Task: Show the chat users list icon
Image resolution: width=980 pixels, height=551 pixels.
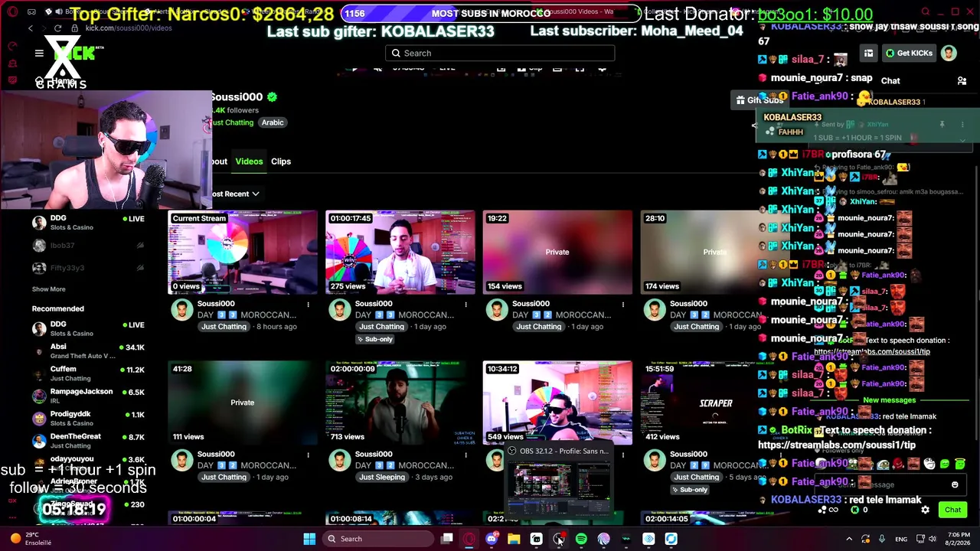Action: [x=962, y=80]
